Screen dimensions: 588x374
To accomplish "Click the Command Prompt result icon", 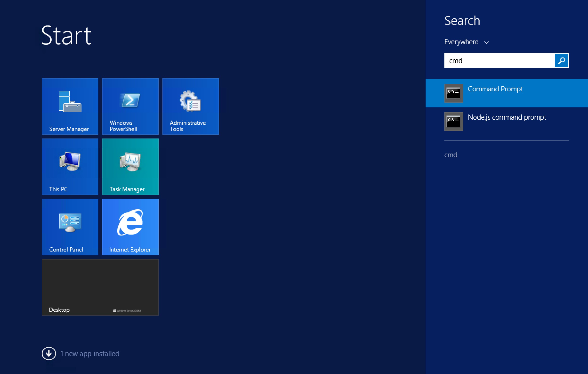I will click(453, 93).
